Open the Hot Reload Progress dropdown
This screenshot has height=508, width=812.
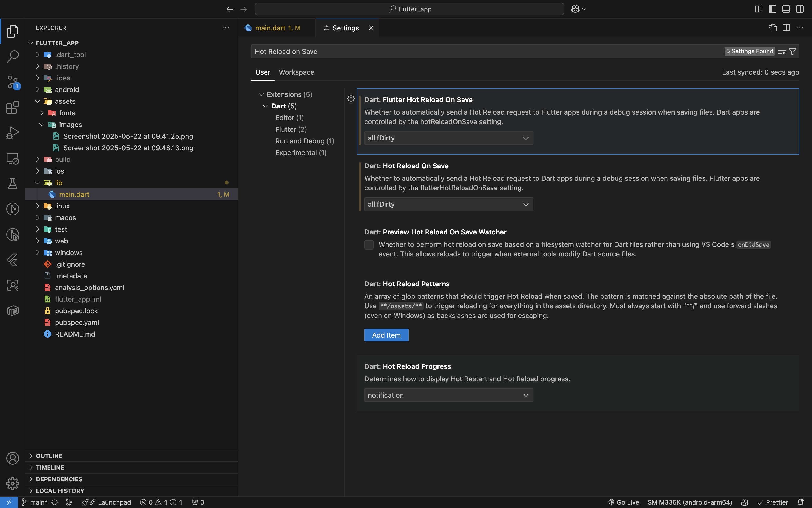tap(449, 395)
